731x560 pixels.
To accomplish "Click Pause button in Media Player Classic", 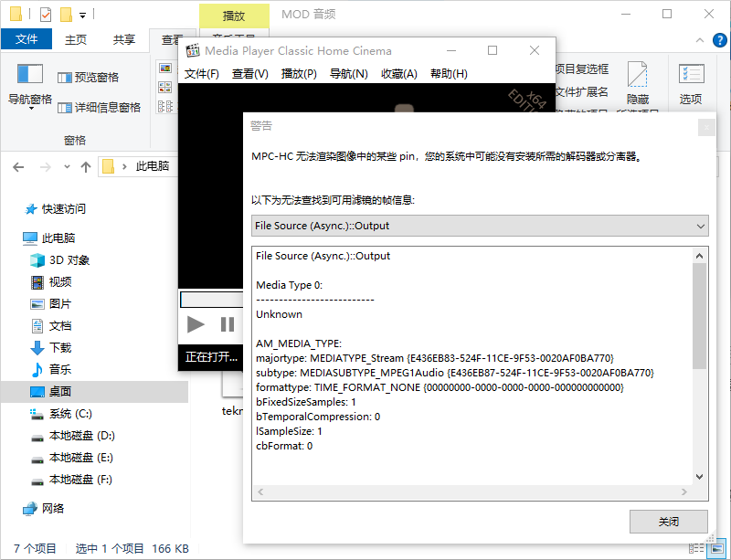I will (228, 324).
